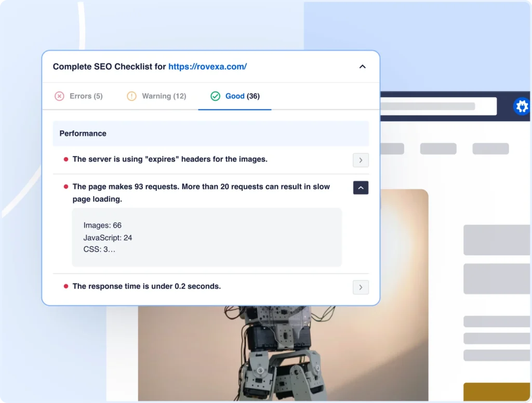Click the green checkmark Good icon
This screenshot has height=403, width=532.
pyautogui.click(x=216, y=96)
